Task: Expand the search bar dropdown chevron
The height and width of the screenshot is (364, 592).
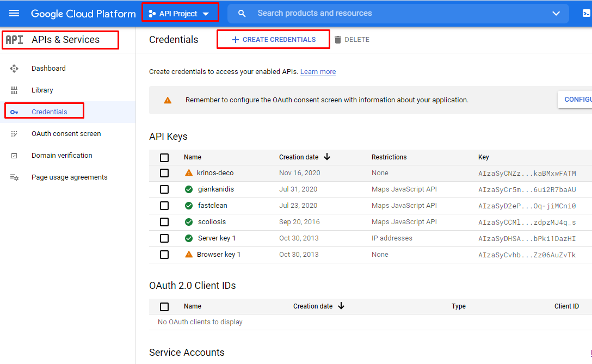Action: (556, 14)
